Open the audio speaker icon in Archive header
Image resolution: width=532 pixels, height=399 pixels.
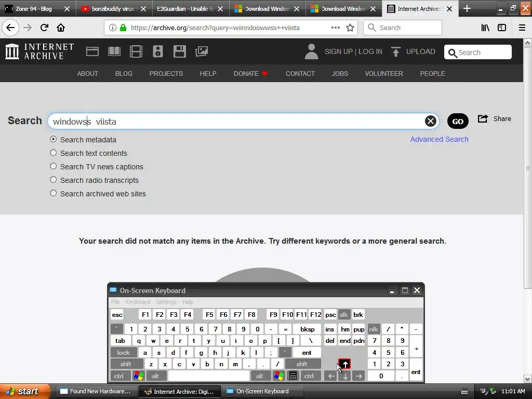click(x=158, y=51)
